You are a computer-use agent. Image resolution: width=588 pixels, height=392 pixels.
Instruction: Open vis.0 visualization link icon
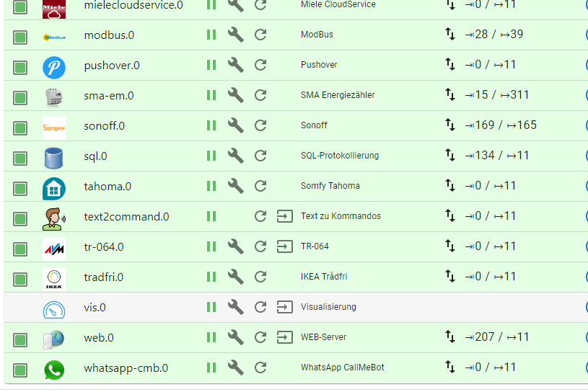click(x=285, y=307)
